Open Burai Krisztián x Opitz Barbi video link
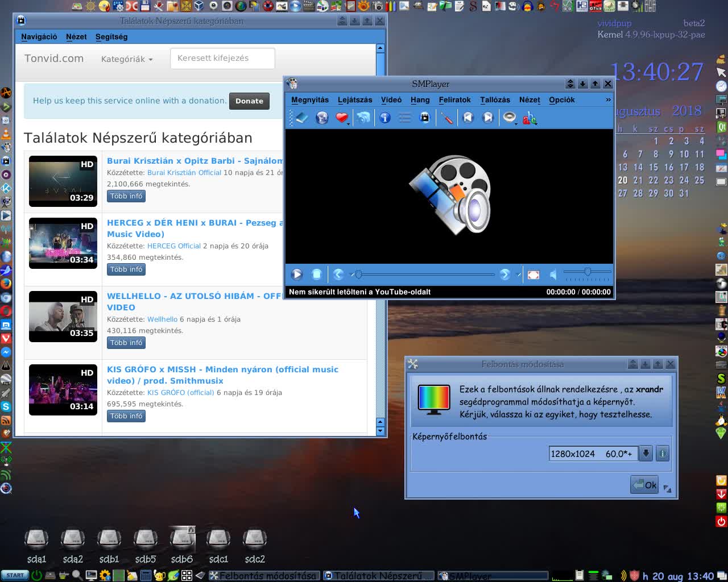 tap(195, 161)
